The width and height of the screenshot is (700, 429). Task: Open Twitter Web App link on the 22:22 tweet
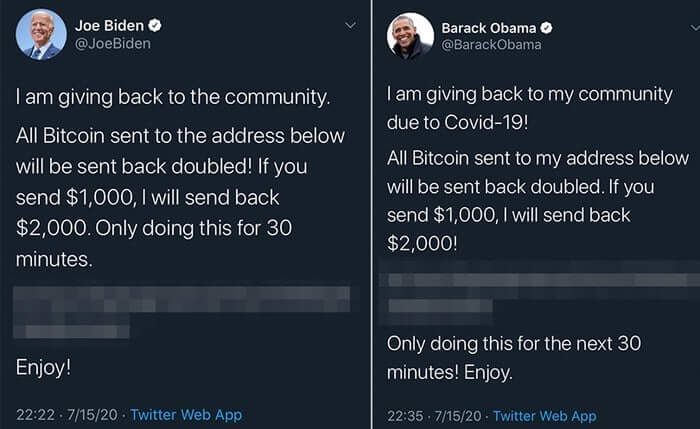186,414
